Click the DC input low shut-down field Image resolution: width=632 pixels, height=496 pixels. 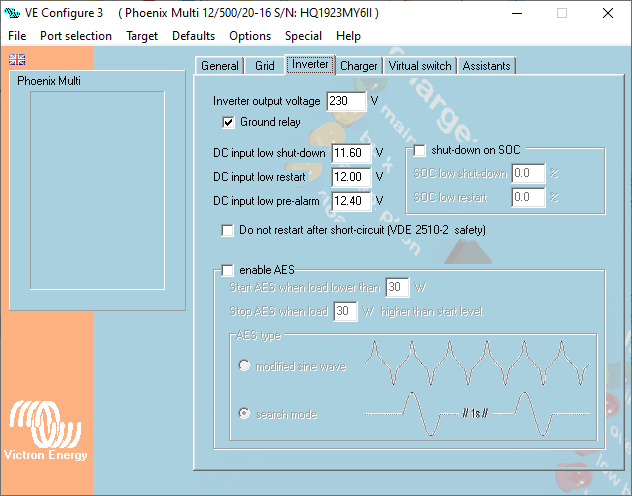tap(351, 153)
